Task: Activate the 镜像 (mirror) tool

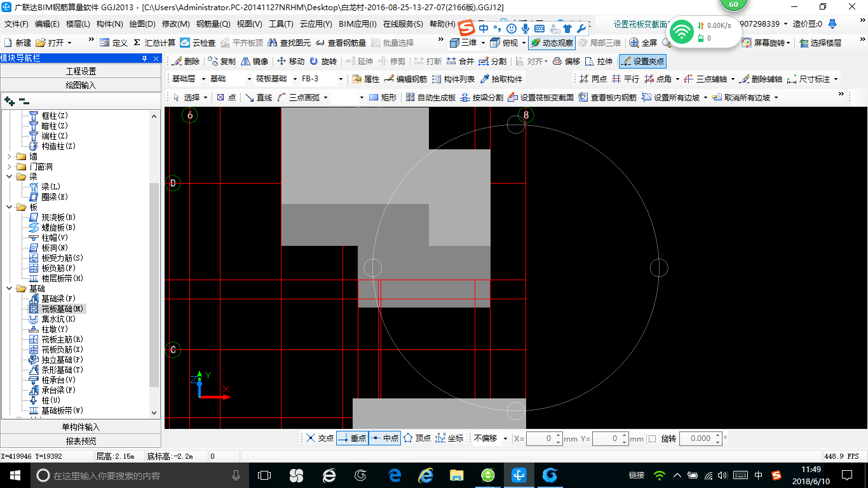Action: (x=255, y=62)
